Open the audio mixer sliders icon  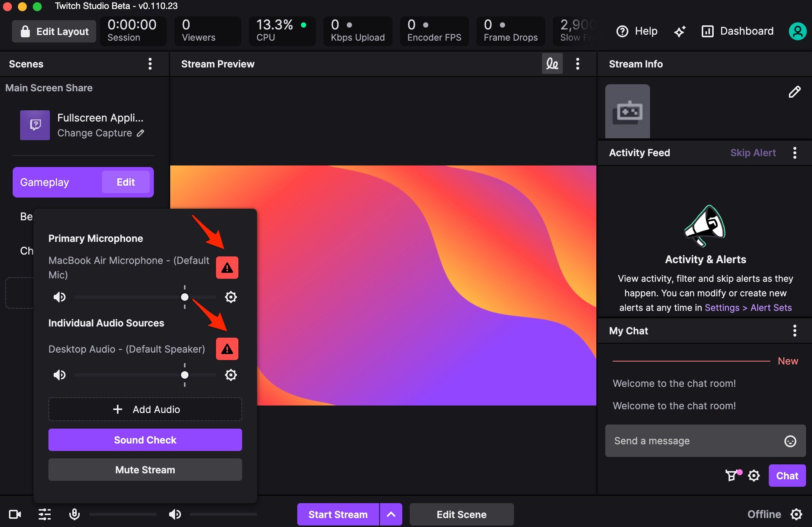click(x=45, y=515)
